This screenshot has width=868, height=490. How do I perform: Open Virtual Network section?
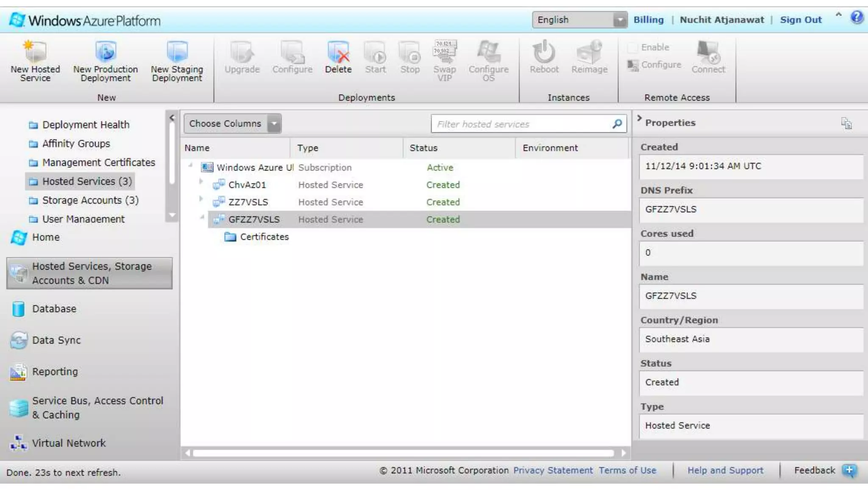click(69, 443)
